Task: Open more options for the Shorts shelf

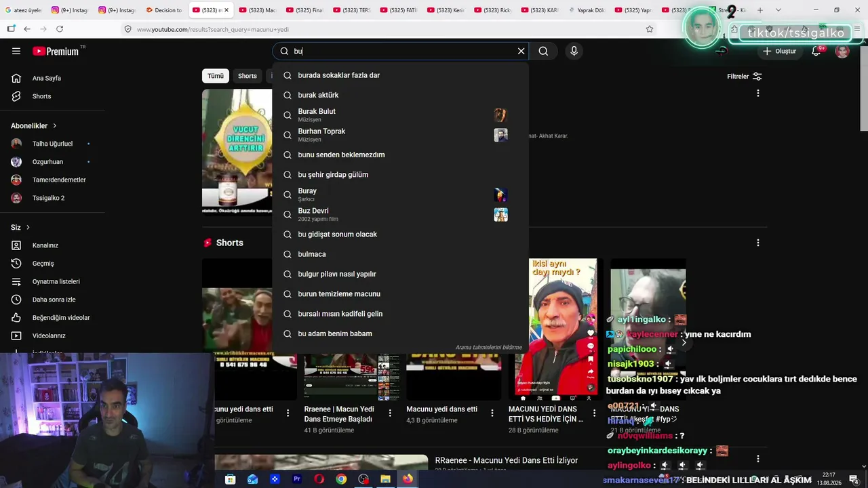Action: [758, 243]
